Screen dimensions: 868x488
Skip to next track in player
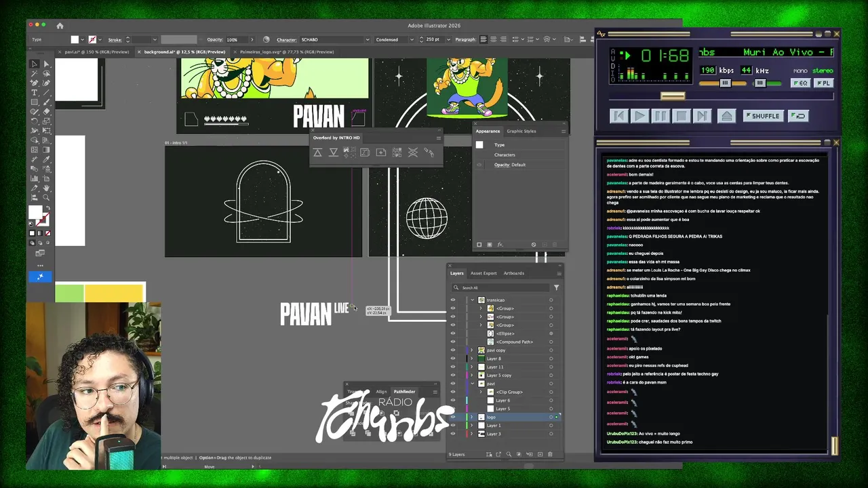click(x=703, y=116)
